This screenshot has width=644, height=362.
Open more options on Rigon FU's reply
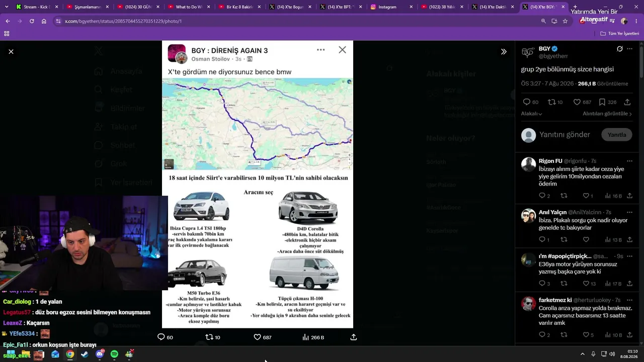(x=629, y=161)
